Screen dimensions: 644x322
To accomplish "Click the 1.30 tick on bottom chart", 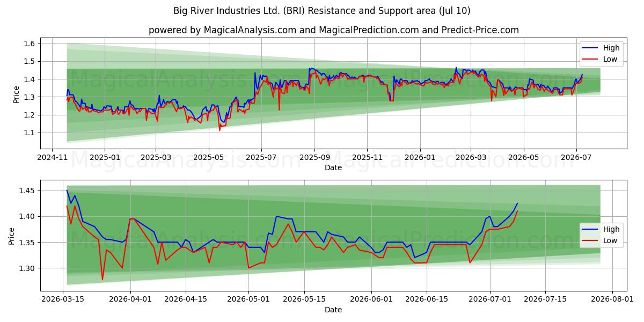I will pos(28,268).
